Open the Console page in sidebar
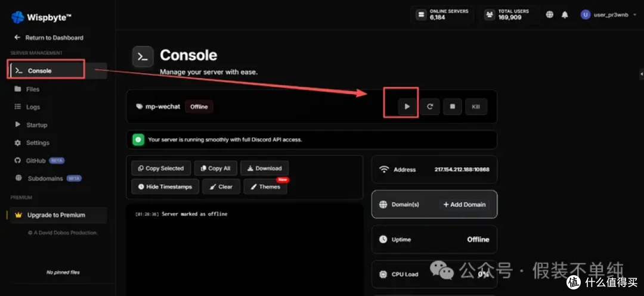The height and width of the screenshot is (296, 644). pyautogui.click(x=57, y=70)
